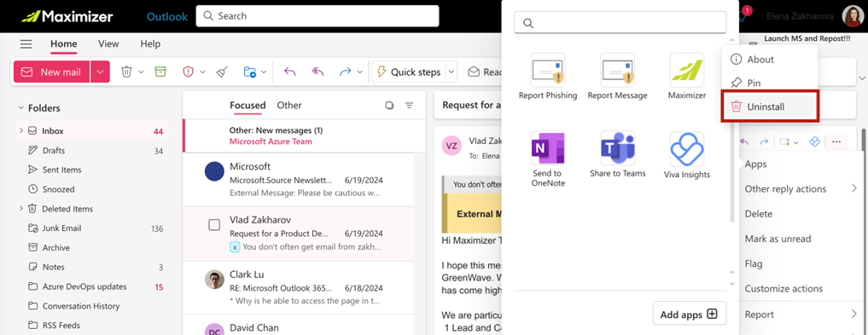Tick checkbox on Vlad Zakharov message
The height and width of the screenshot is (335, 868).
pos(214,225)
